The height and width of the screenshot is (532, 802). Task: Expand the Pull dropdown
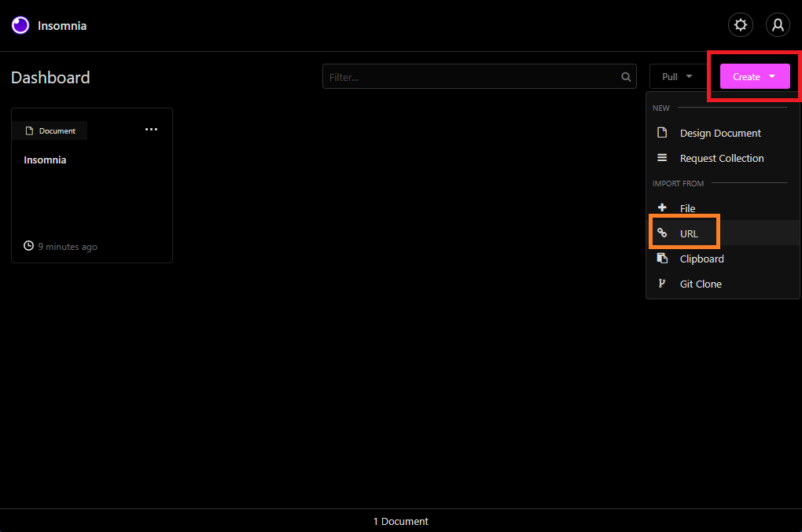tap(677, 76)
